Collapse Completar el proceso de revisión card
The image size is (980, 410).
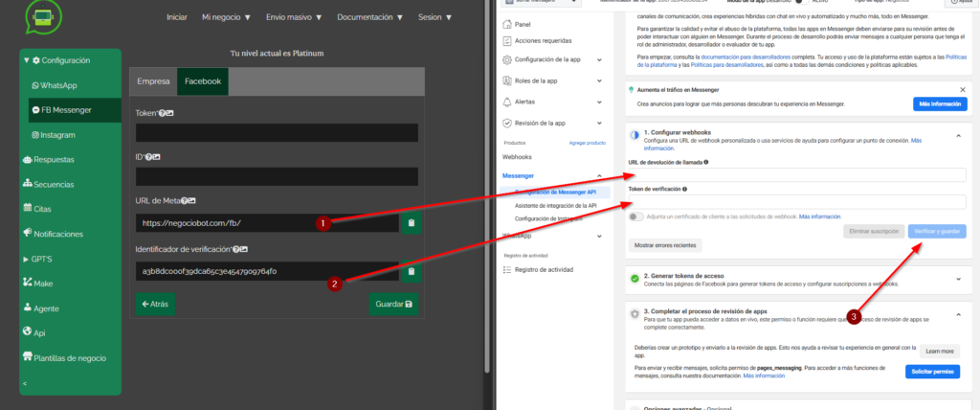[x=958, y=315]
